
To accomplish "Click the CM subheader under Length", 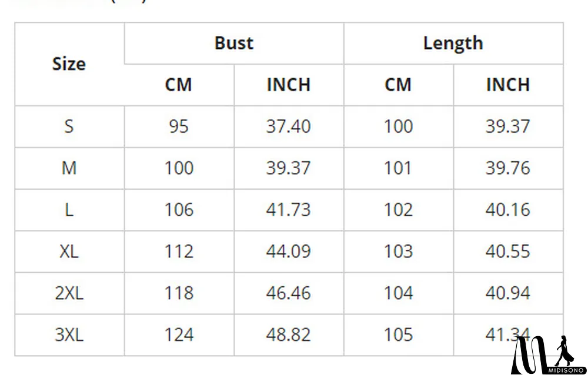I will (398, 85).
